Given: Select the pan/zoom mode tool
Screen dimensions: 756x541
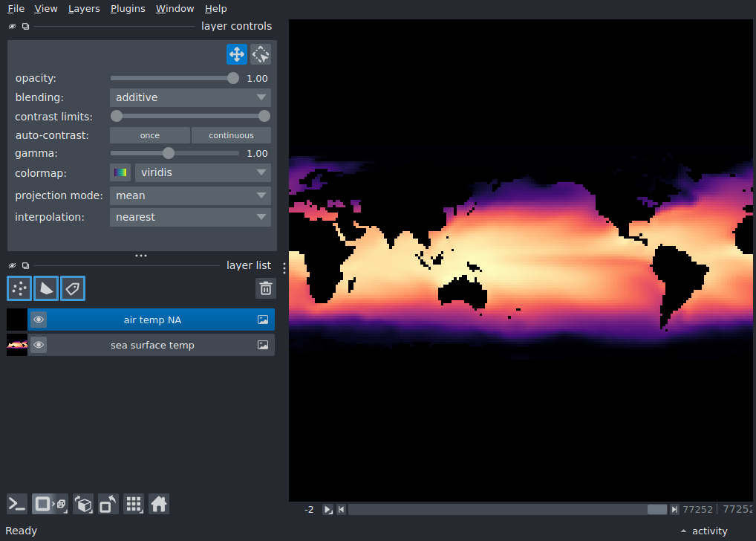Looking at the screenshot, I should (237, 54).
